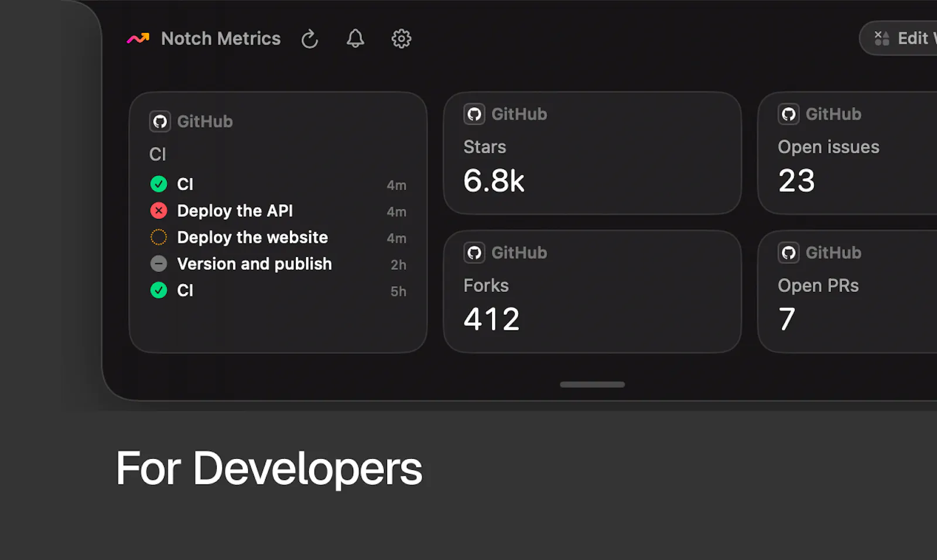Click the 'Notch Metrics' title text
This screenshot has width=937, height=560.
point(221,39)
